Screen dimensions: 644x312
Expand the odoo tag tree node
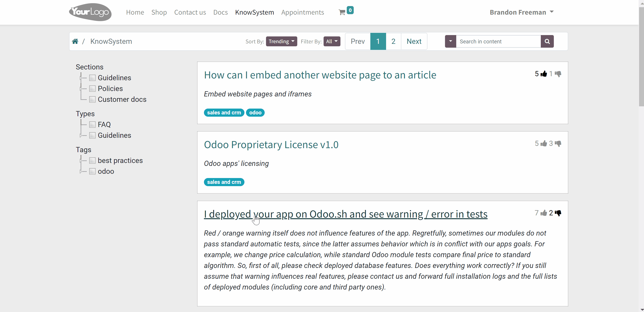(81, 172)
